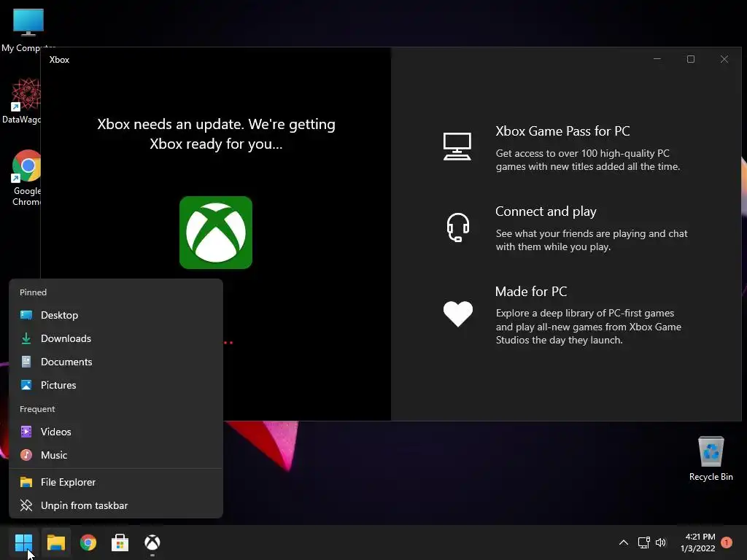Image resolution: width=747 pixels, height=560 pixels.
Task: Select the DataWagon desktop shortcut
Action: coord(21,101)
